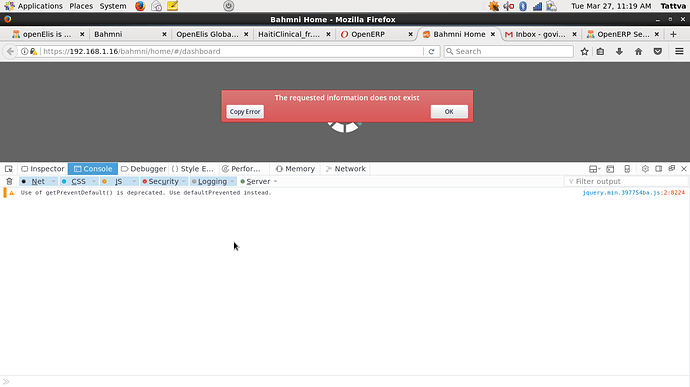The image size is (690, 387).
Task: Click the Filter output field
Action: click(x=626, y=181)
